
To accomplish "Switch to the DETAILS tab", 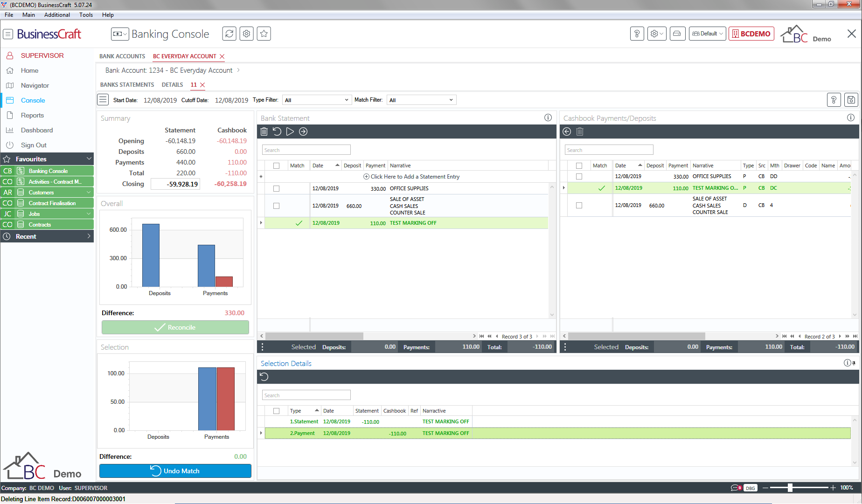I will point(172,85).
